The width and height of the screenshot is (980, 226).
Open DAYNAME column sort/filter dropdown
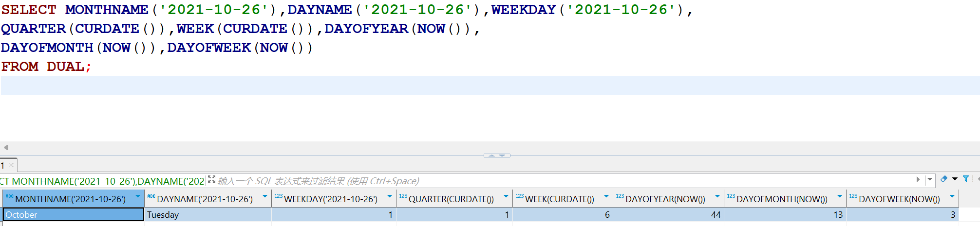click(x=265, y=197)
